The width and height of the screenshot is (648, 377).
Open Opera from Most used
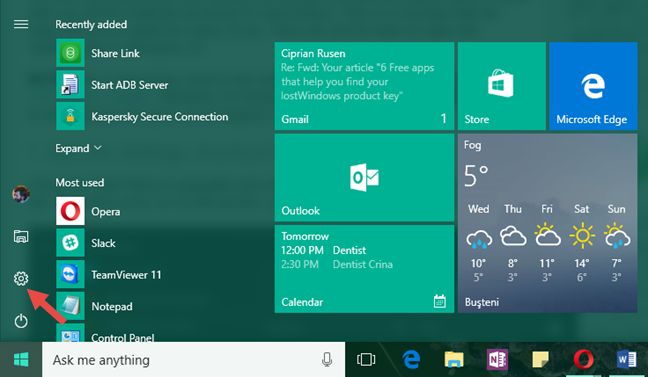(x=70, y=211)
